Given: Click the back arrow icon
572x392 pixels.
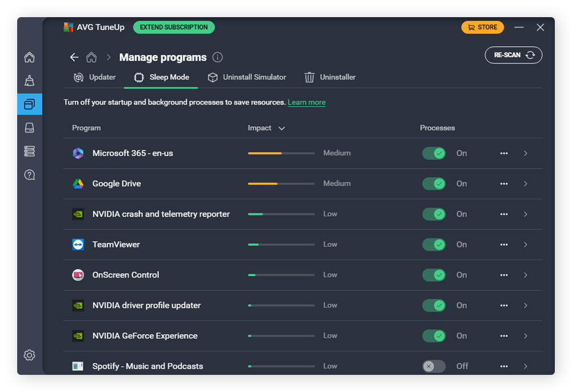Looking at the screenshot, I should (x=74, y=57).
